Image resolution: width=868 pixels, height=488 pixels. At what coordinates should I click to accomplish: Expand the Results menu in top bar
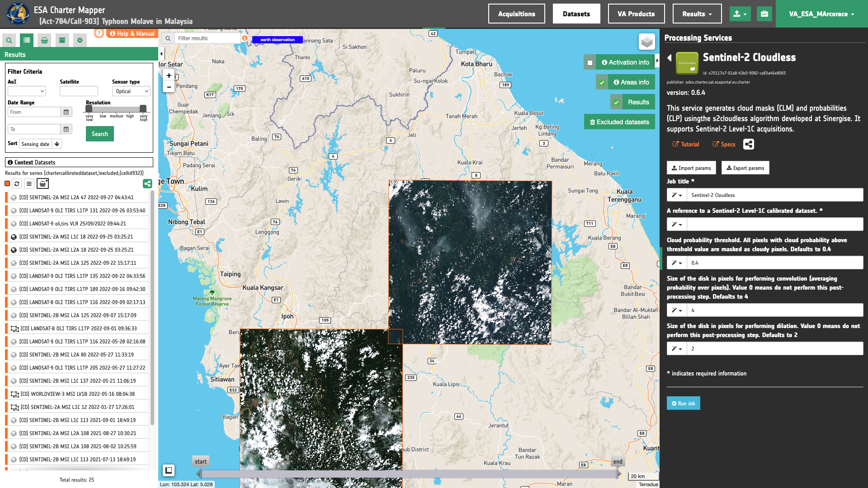(697, 14)
